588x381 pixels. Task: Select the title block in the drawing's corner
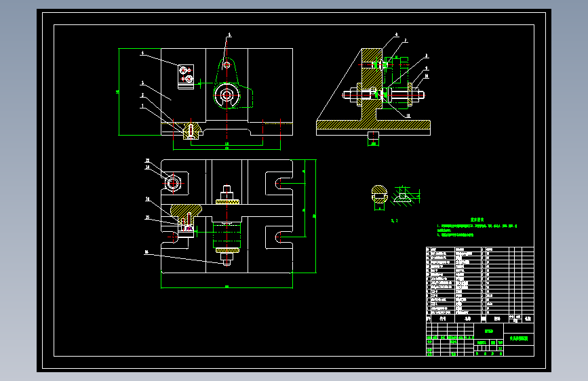480,340
